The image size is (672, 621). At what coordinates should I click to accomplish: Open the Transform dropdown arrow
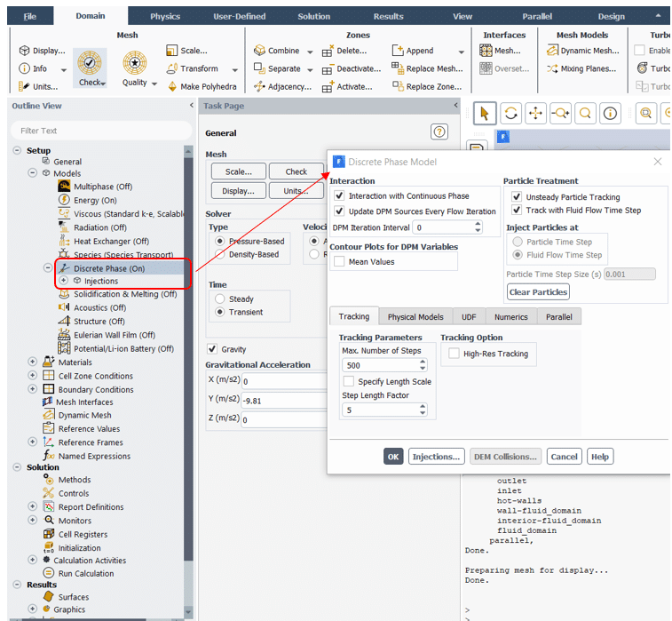tap(234, 69)
